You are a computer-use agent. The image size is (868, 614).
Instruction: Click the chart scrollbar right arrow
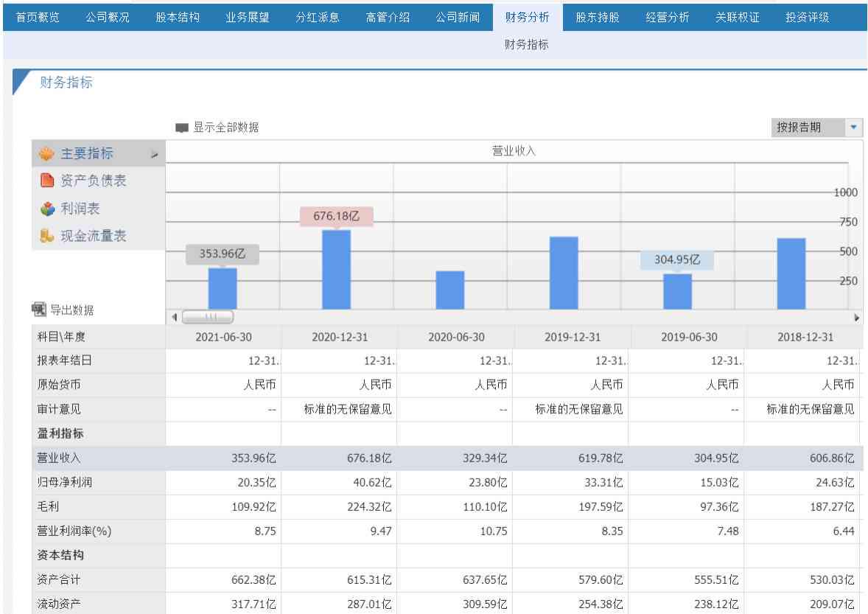(856, 317)
